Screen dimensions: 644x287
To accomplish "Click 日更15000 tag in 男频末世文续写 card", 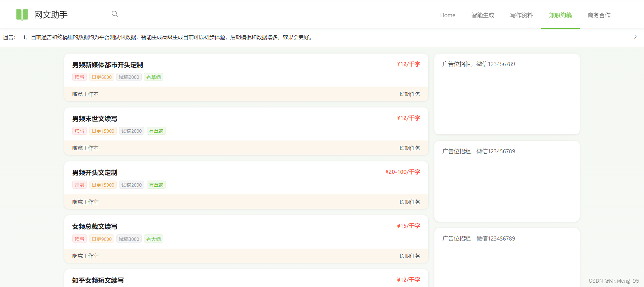I will 103,131.
